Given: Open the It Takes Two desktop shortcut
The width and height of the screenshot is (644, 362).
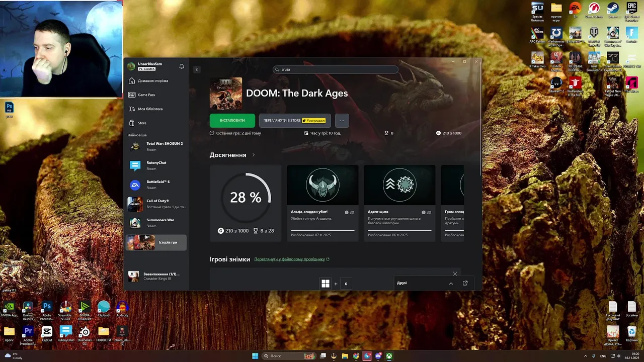Looking at the screenshot, I should tap(537, 59).
